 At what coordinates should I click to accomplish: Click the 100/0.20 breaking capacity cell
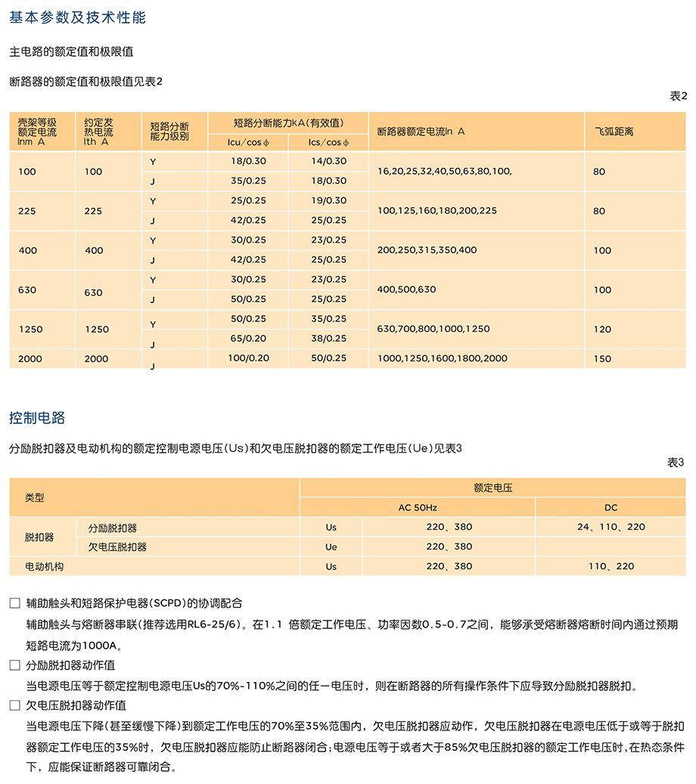[248, 358]
